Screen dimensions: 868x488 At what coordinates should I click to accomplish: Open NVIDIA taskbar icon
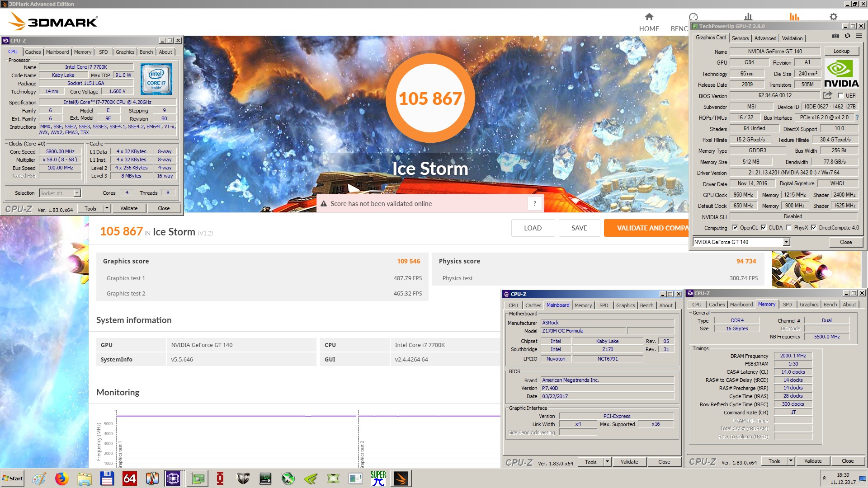click(311, 479)
